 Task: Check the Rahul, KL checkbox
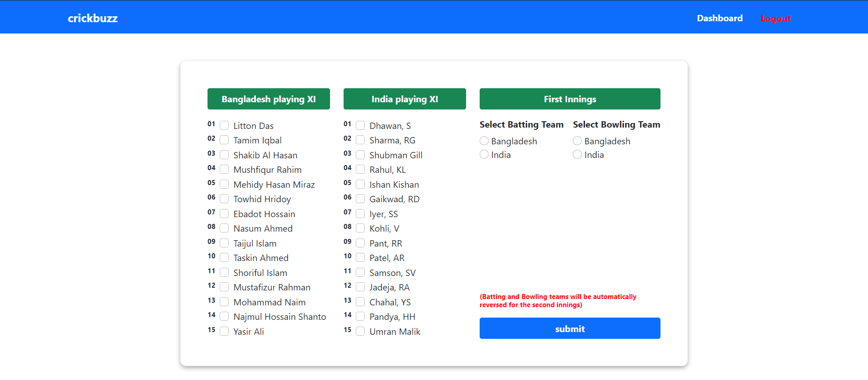tap(360, 169)
